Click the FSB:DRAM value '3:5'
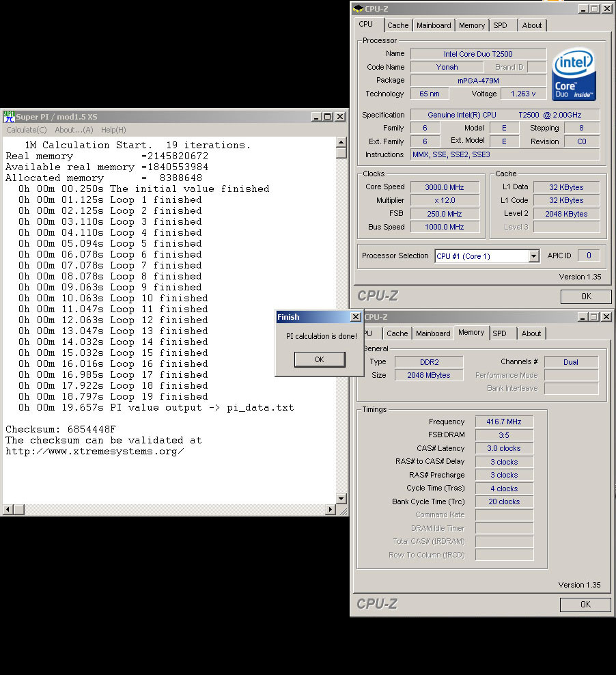 [504, 435]
